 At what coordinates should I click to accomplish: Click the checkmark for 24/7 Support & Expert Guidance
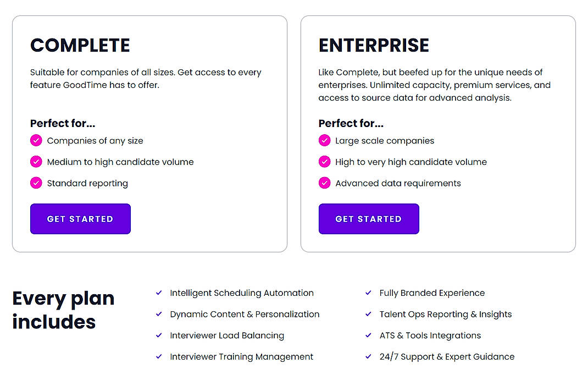coord(368,356)
